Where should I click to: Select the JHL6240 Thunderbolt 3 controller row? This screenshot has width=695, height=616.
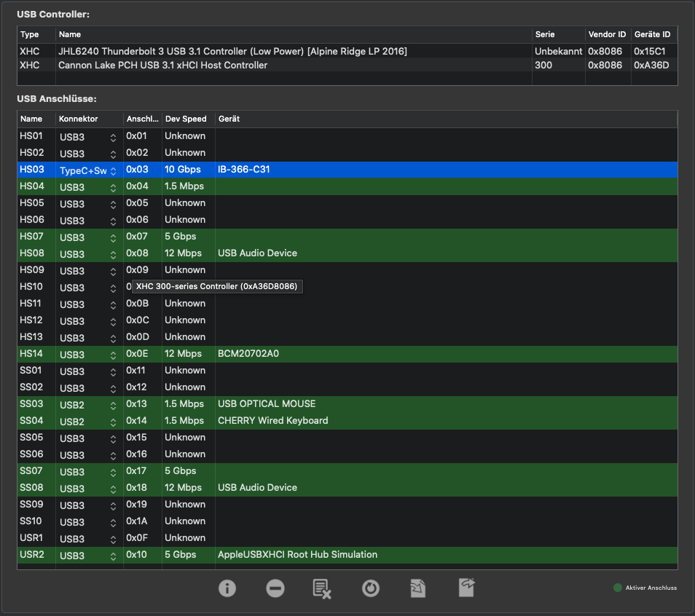coord(233,51)
